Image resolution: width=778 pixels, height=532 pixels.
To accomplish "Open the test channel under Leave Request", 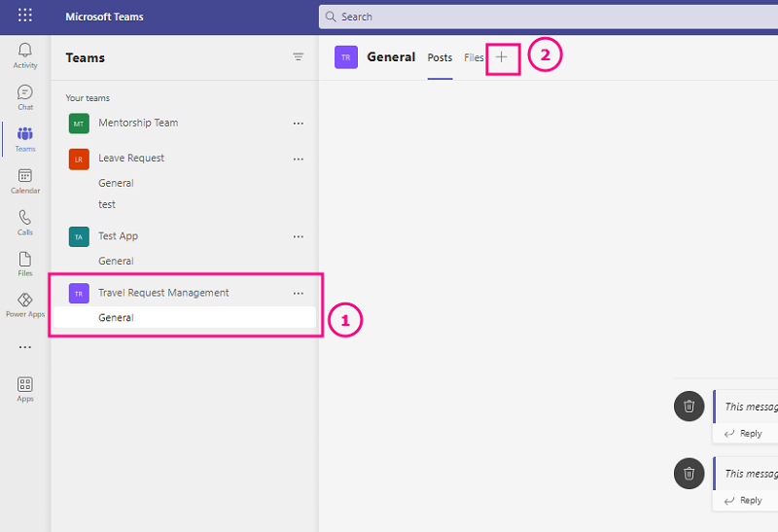I will point(107,204).
